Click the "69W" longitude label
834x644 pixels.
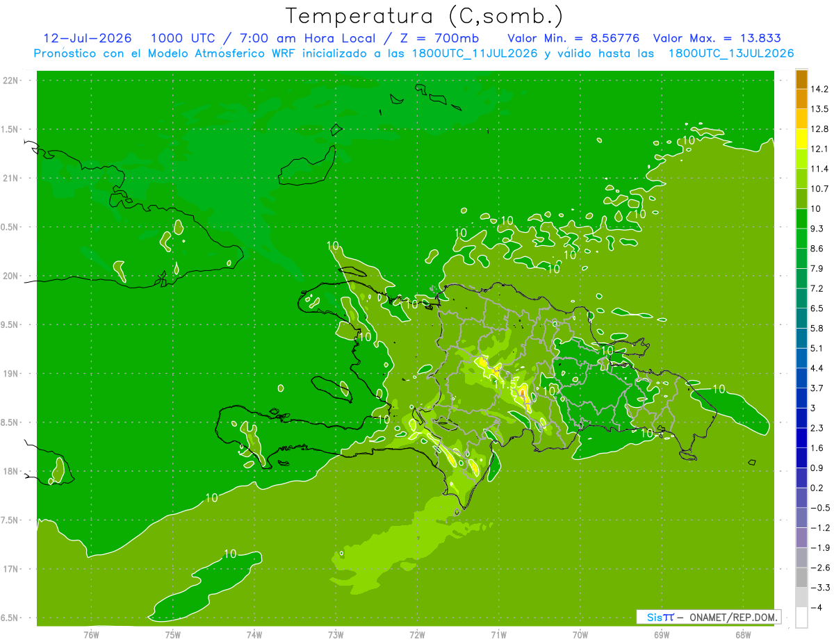(661, 634)
